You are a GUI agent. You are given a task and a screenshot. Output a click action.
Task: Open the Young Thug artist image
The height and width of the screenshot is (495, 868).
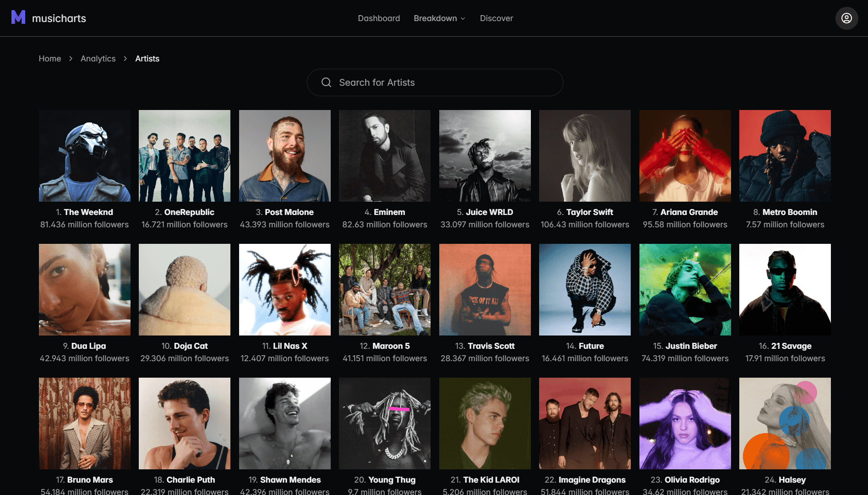tap(385, 423)
